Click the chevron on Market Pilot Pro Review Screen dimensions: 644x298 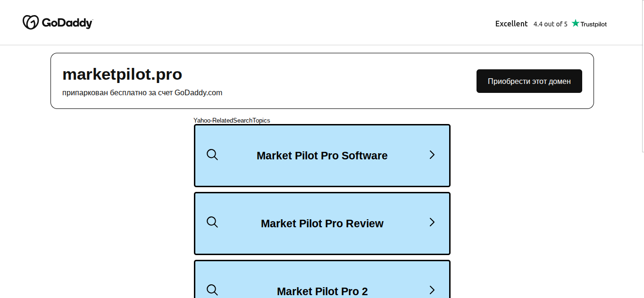(x=432, y=222)
